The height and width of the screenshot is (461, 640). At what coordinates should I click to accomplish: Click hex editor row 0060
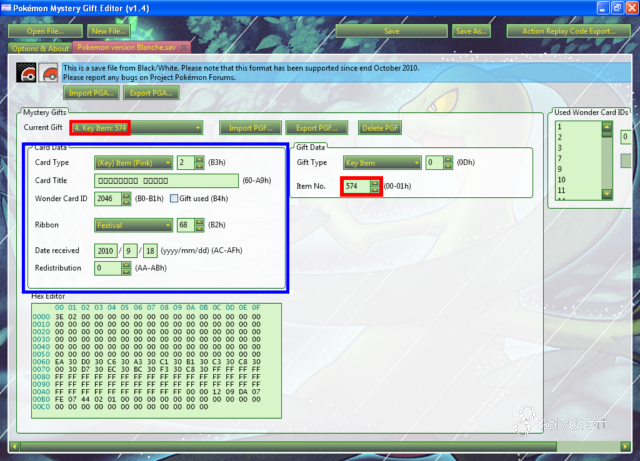point(147,362)
